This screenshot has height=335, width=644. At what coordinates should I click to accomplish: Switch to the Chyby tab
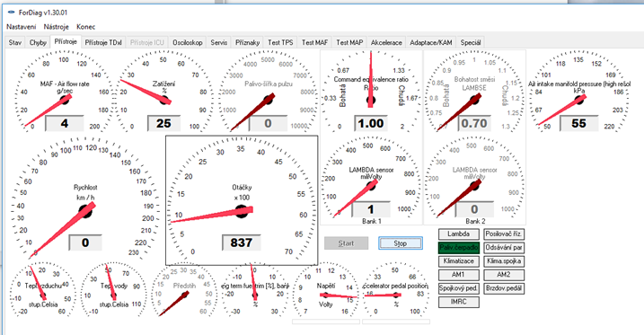(x=38, y=42)
